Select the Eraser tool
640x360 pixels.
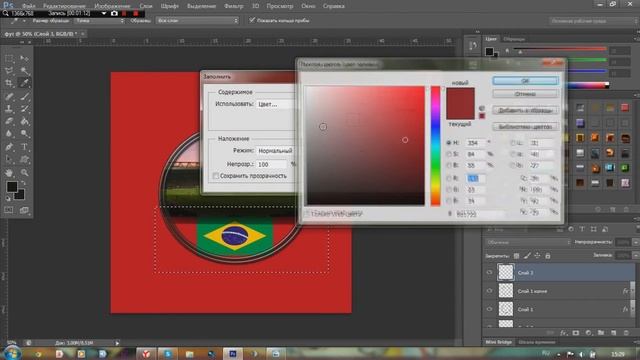pyautogui.click(x=9, y=121)
